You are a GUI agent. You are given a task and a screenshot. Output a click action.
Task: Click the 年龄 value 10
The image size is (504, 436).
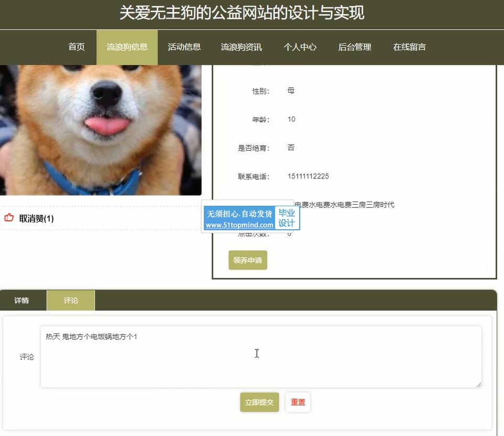click(291, 119)
